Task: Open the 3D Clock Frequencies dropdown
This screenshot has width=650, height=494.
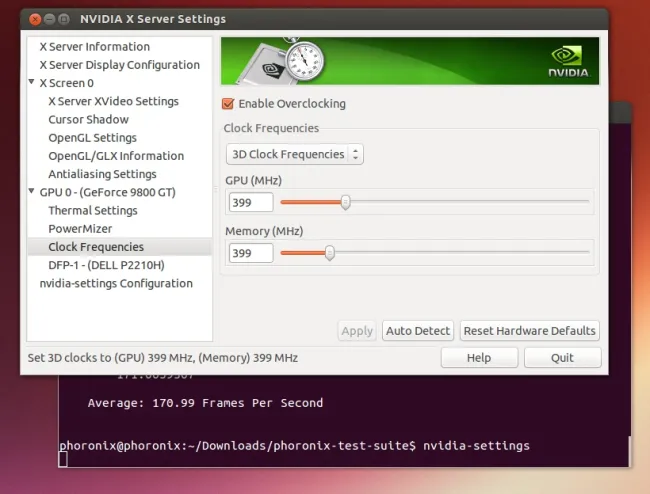Action: point(294,155)
